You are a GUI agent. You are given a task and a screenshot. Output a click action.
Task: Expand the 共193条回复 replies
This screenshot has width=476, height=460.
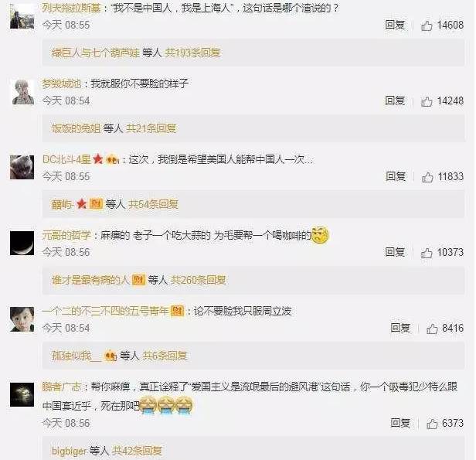[x=192, y=53]
